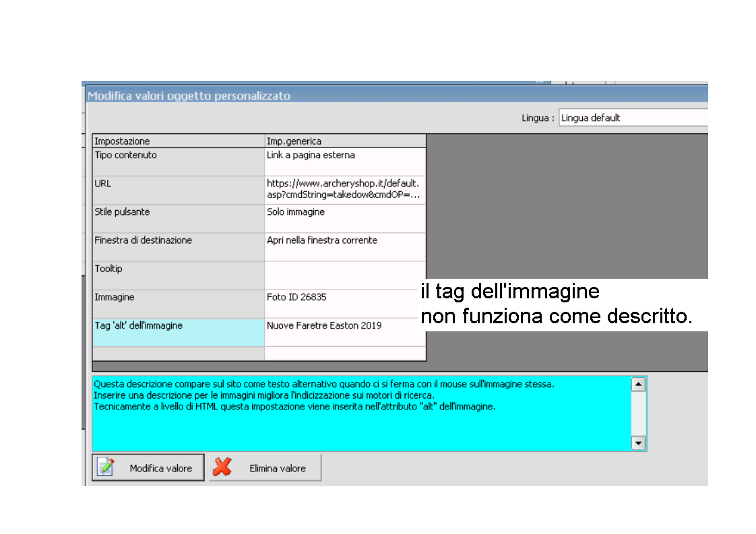Click the pencil edit icon on Modifica valore

[x=106, y=467]
